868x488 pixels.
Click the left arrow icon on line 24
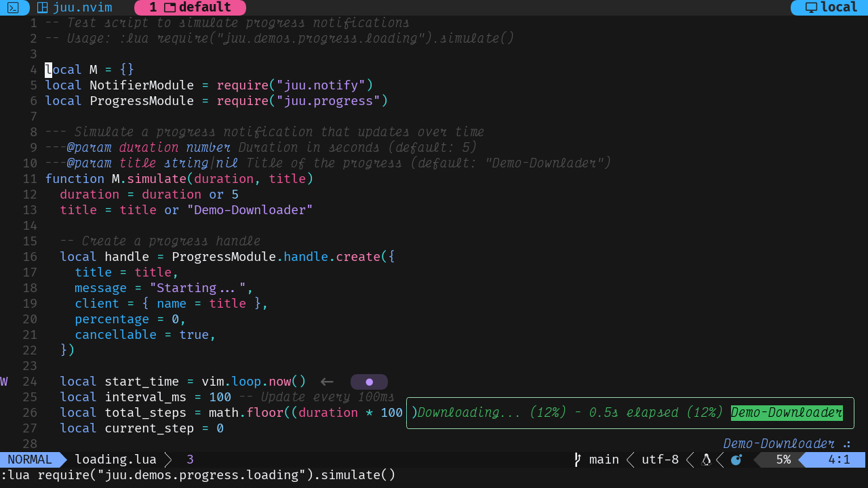click(x=327, y=382)
